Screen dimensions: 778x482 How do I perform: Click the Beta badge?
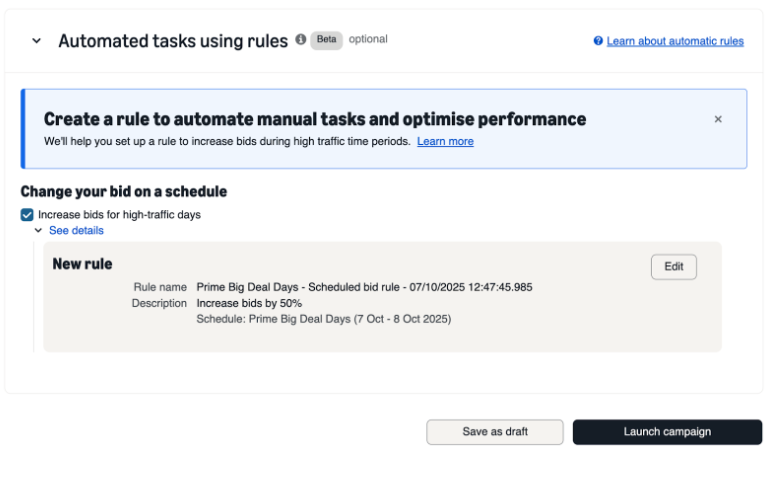326,40
